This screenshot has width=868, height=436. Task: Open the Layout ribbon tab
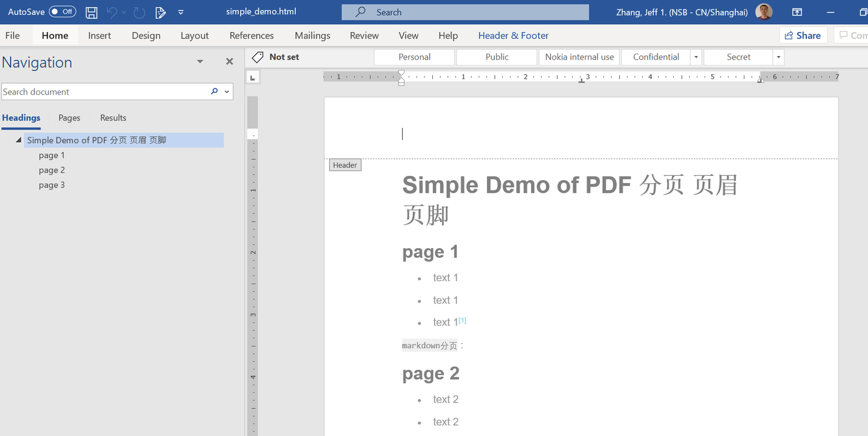(195, 36)
